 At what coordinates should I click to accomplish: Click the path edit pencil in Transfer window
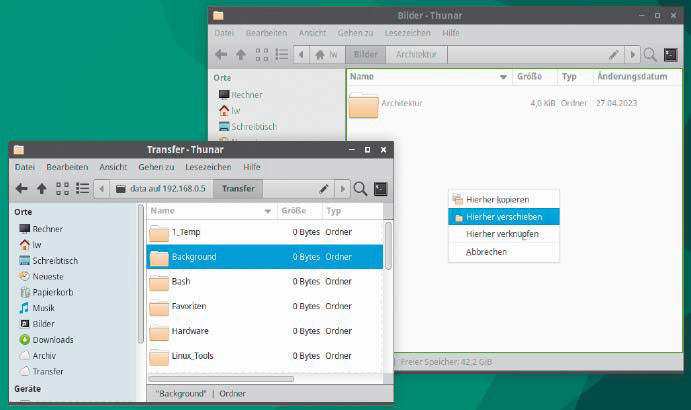pos(323,189)
